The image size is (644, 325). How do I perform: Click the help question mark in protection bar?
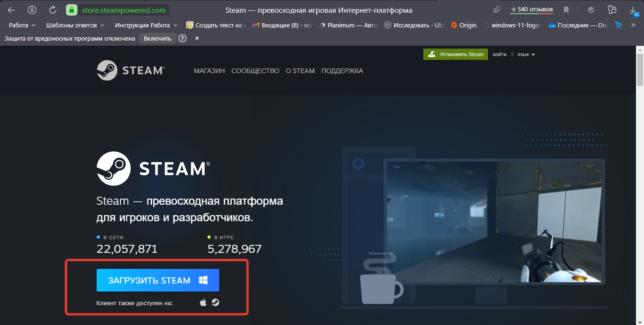coord(182,38)
